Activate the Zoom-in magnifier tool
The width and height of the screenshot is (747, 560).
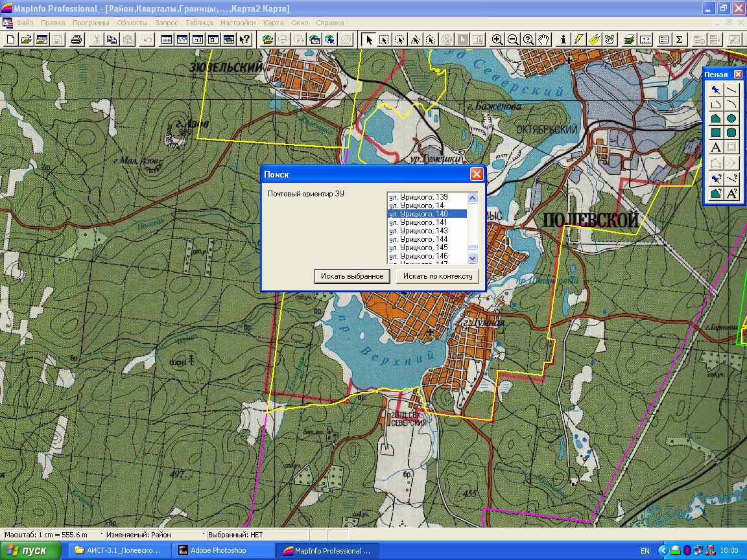point(497,40)
